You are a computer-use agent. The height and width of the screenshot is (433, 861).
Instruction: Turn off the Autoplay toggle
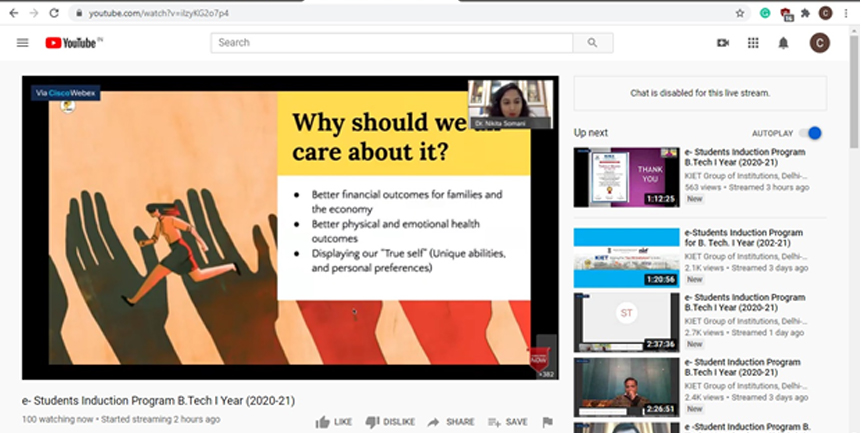[812, 133]
